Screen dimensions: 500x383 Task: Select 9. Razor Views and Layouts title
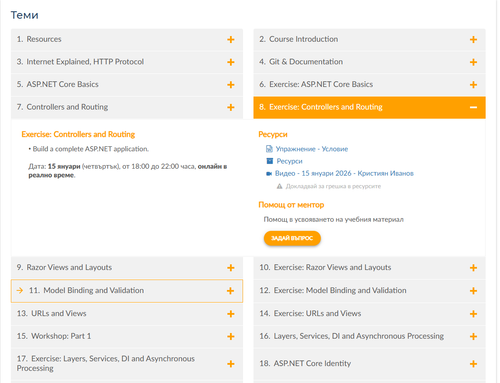(x=64, y=267)
